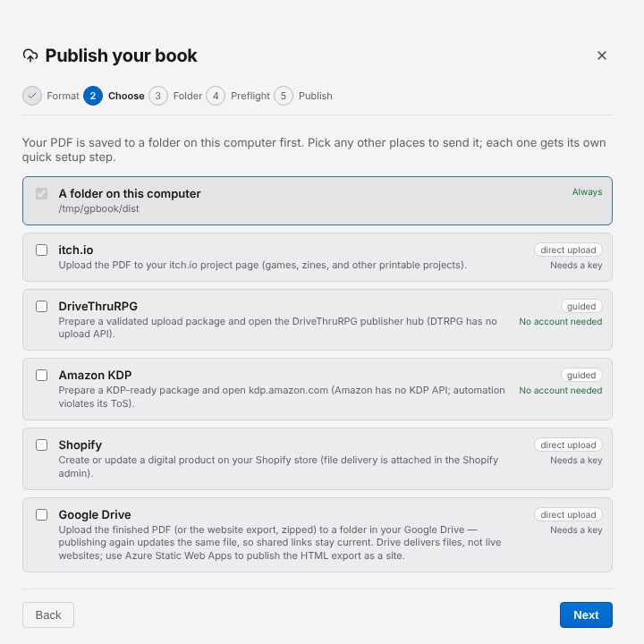Click the itch.io upload description text
The width and height of the screenshot is (644, 644).
click(x=262, y=265)
